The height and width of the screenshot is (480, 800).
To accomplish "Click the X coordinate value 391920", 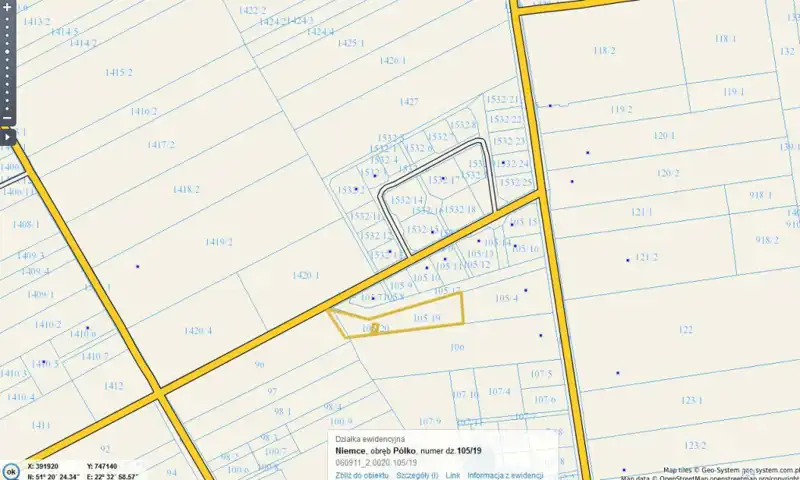I will click(x=46, y=466).
